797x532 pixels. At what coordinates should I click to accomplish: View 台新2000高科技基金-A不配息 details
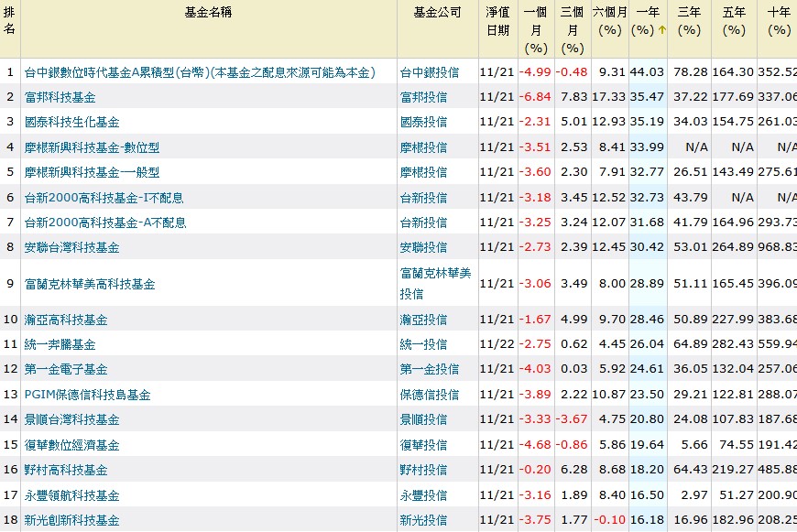pyautogui.click(x=105, y=222)
